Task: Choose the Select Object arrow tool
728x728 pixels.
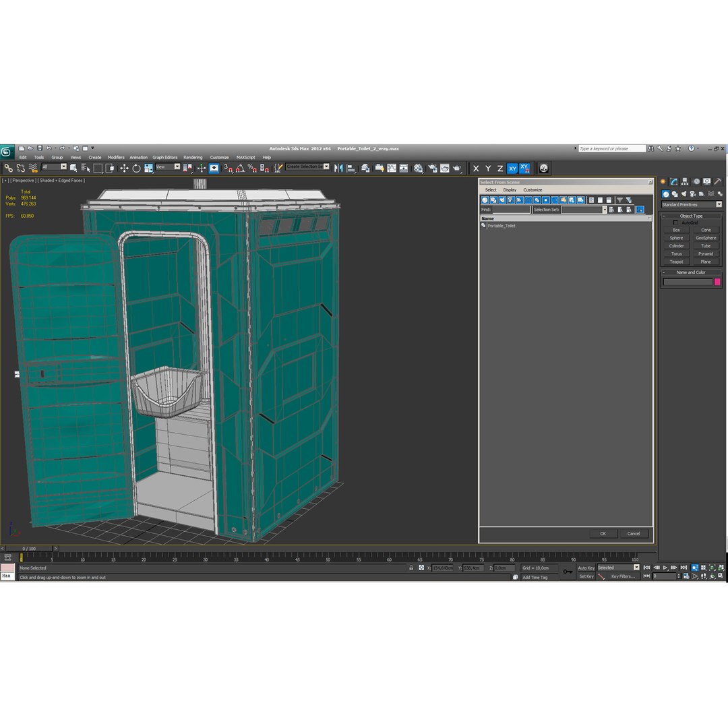Action: tap(73, 168)
